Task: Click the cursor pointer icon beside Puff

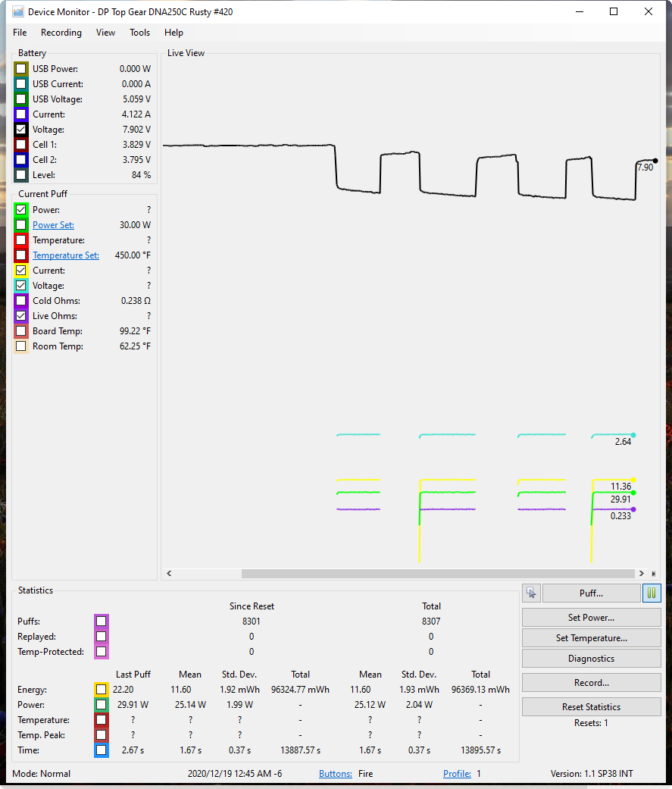Action: (530, 593)
